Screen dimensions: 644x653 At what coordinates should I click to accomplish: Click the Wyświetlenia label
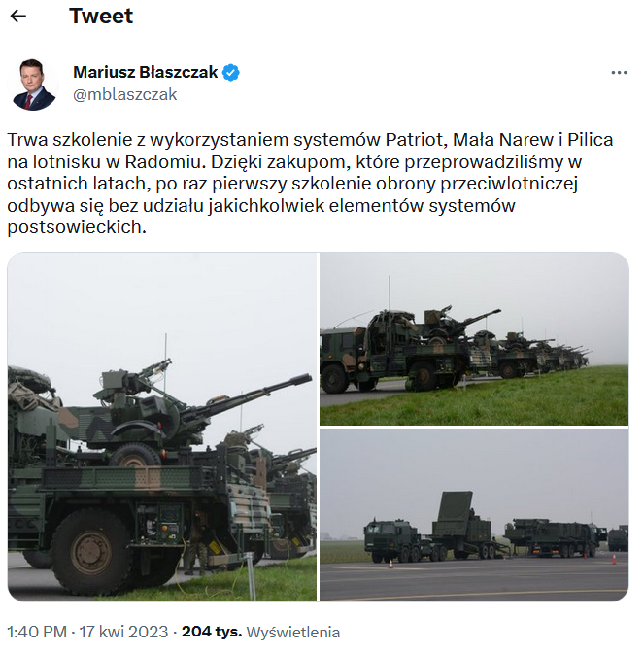(293, 633)
